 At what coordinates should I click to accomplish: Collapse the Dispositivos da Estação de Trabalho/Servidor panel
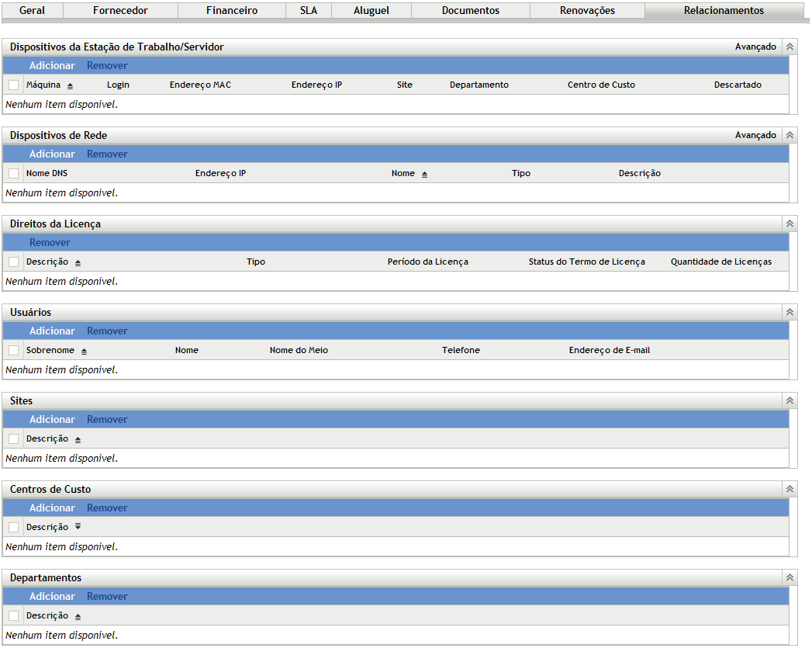pos(790,47)
